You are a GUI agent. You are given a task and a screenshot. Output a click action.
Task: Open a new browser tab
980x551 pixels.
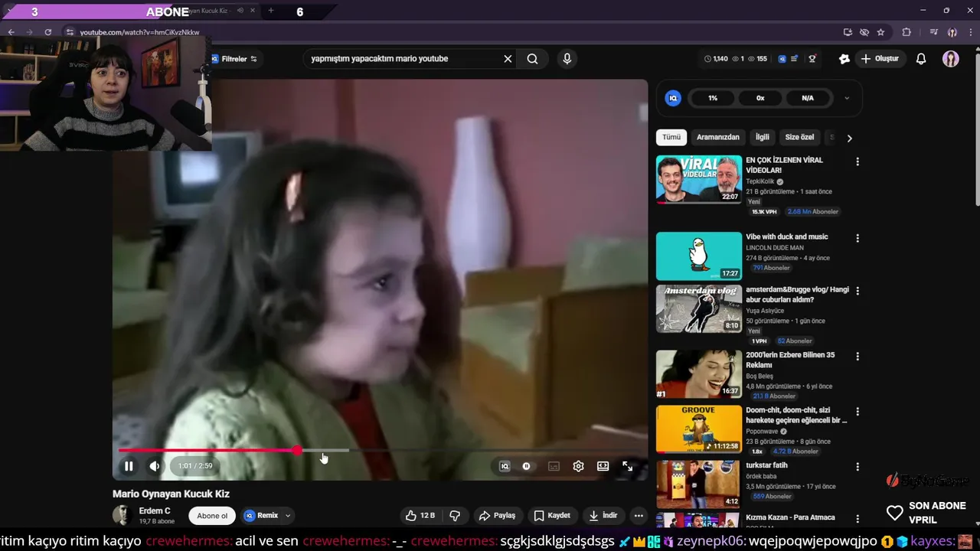click(270, 11)
